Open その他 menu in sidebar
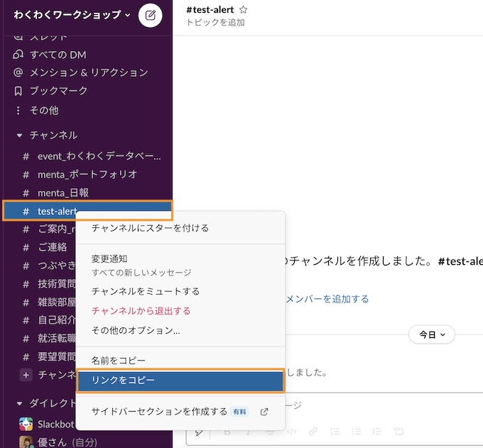 tap(44, 110)
